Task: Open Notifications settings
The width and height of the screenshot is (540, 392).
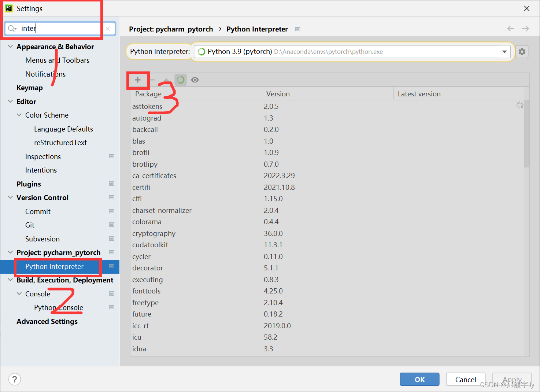Action: coord(45,74)
